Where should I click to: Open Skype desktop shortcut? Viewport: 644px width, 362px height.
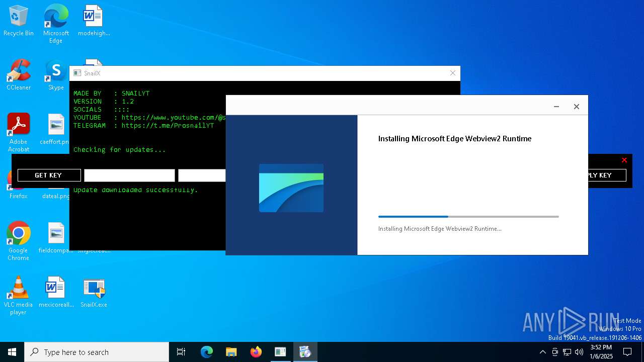pos(56,75)
